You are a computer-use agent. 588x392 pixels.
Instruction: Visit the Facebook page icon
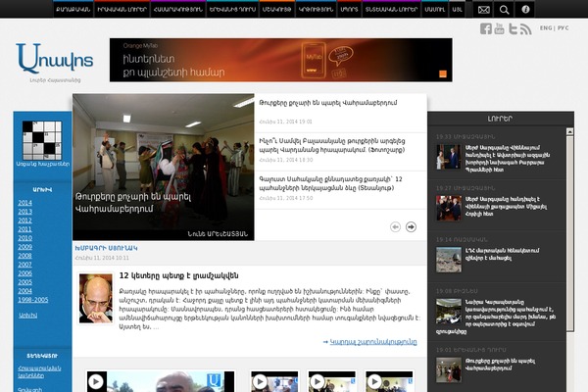coord(486,28)
